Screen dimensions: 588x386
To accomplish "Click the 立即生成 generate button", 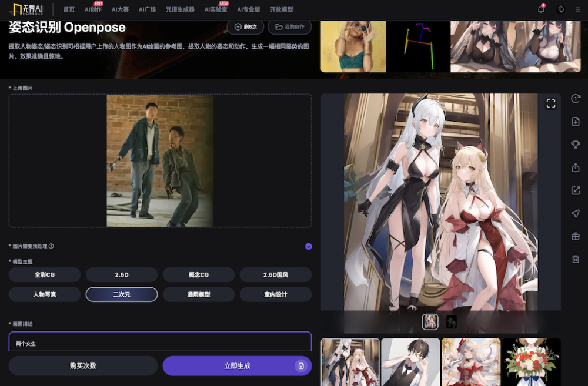I will click(237, 365).
